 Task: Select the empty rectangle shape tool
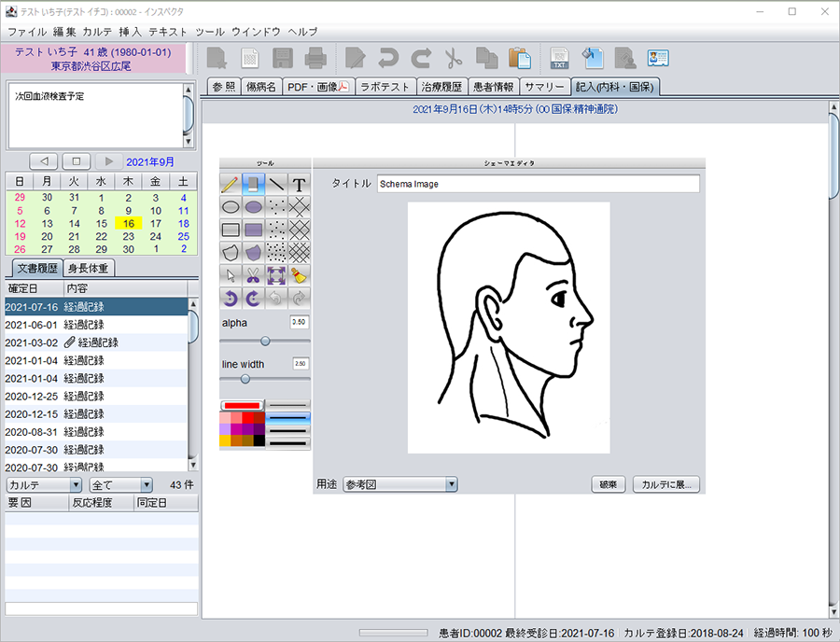[231, 230]
